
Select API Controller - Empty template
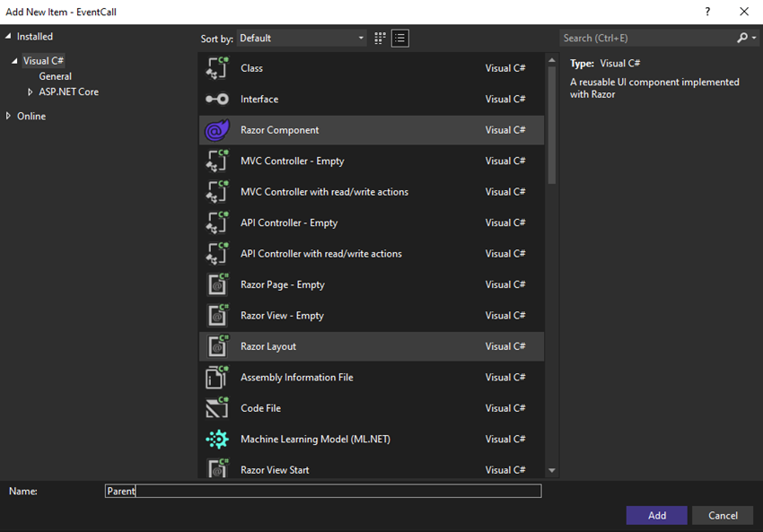point(289,222)
